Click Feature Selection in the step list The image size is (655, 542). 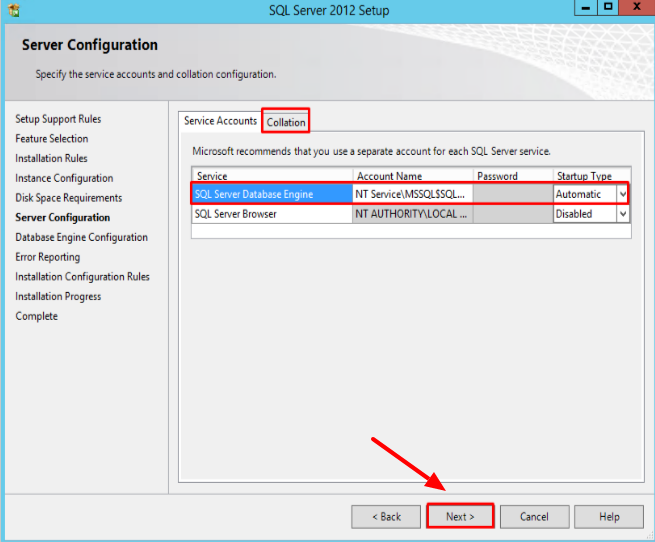[52, 139]
